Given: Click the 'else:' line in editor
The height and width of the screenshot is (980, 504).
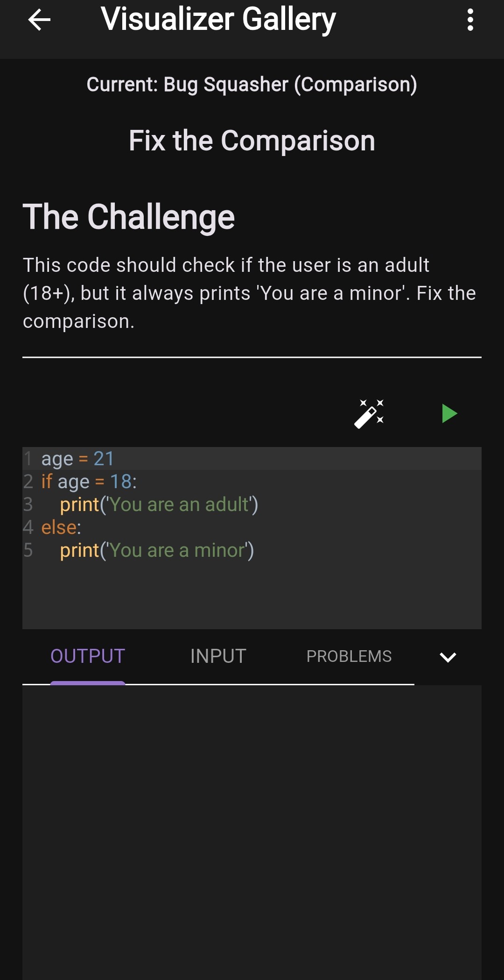Looking at the screenshot, I should coord(61,527).
